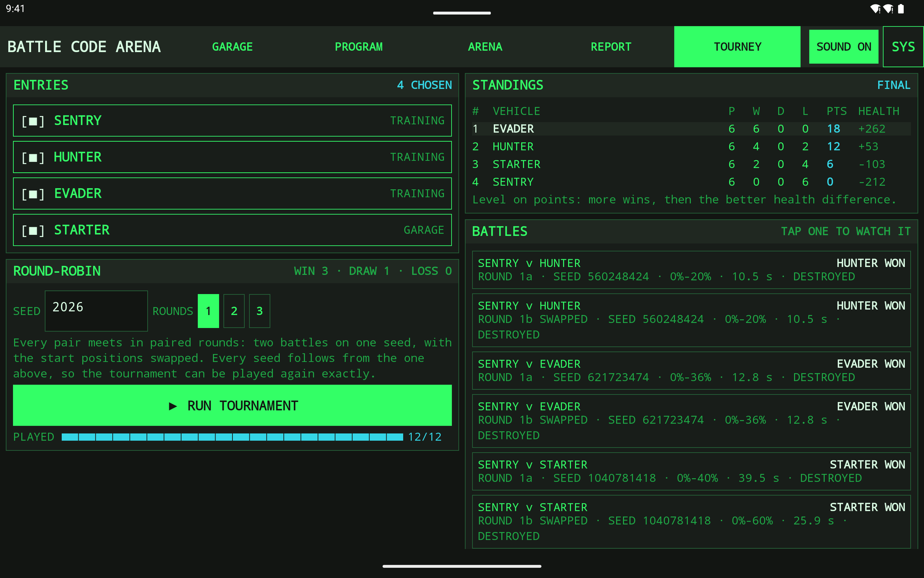The width and height of the screenshot is (924, 578).
Task: Select the TOURNEY tab
Action: click(x=737, y=47)
